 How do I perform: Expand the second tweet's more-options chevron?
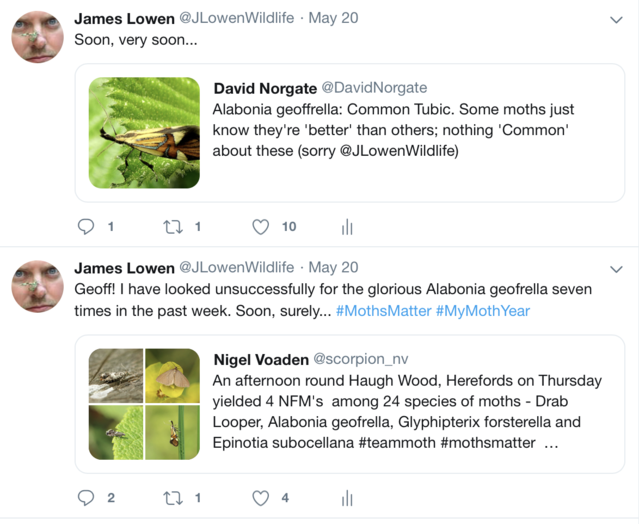[x=616, y=269]
